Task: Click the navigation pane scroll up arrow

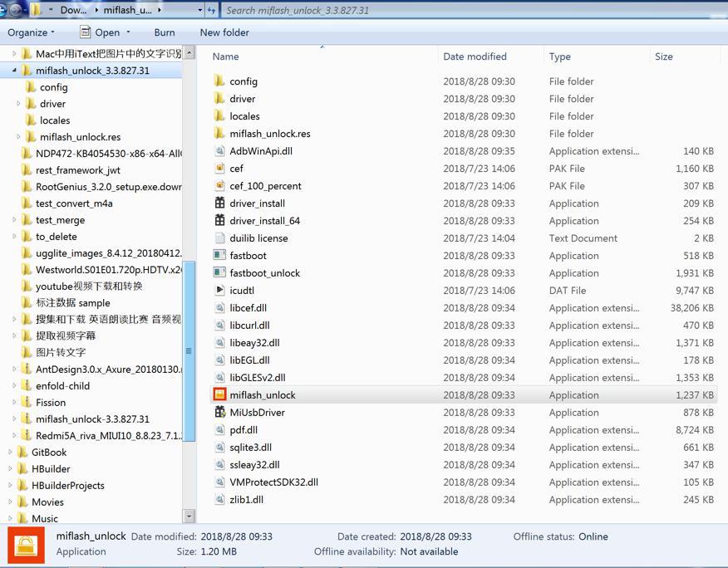Action: [x=189, y=52]
